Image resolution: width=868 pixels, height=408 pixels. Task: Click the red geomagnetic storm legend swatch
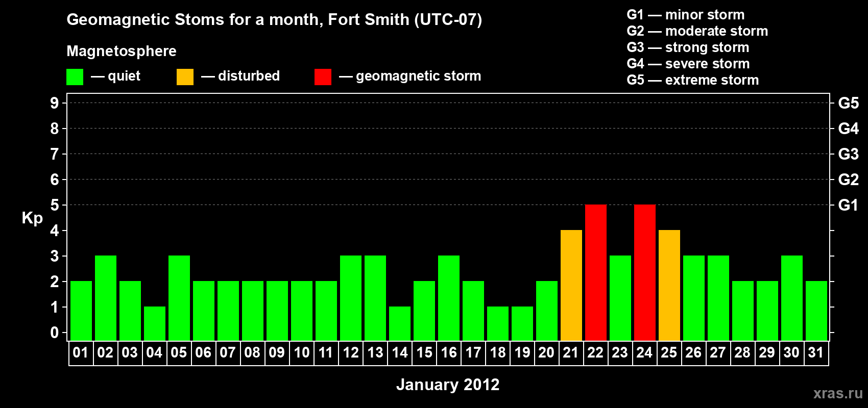pos(323,77)
